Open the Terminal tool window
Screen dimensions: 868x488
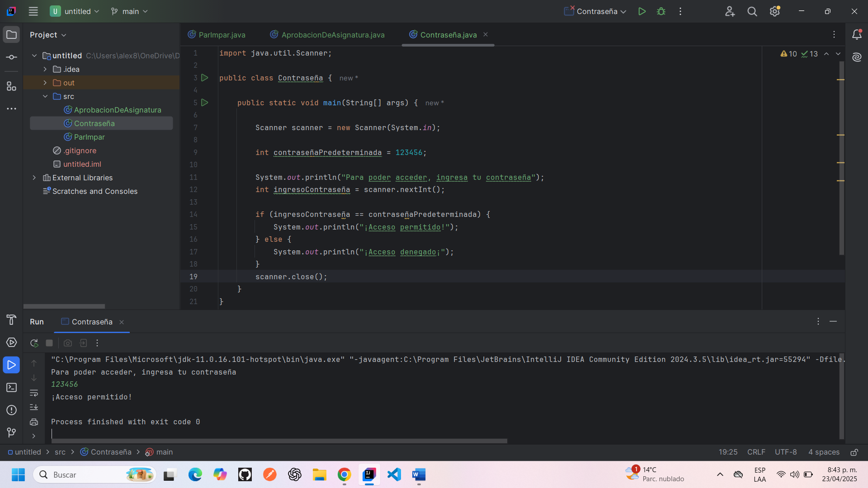point(11,388)
